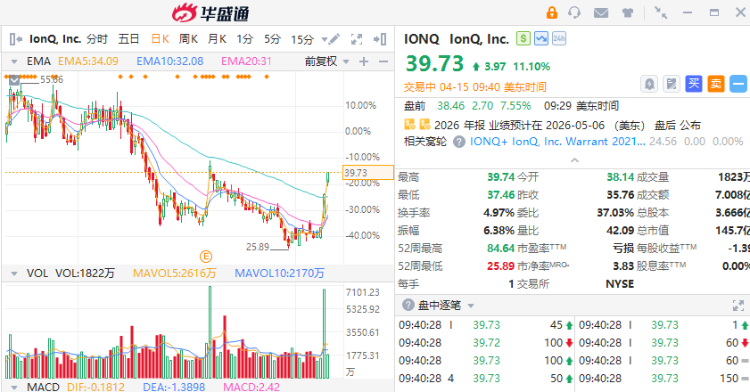Viewport: 750px width, 392px height.
Task: Open the 盘中逐笔 dropdown arrow
Action: click(471, 305)
